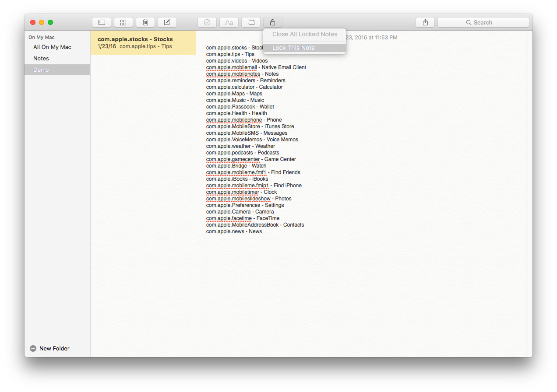This screenshot has width=557, height=392.
Task: Click 'com.apple.mobileme.fmf1 - Find Friends' line
Action: click(x=253, y=172)
